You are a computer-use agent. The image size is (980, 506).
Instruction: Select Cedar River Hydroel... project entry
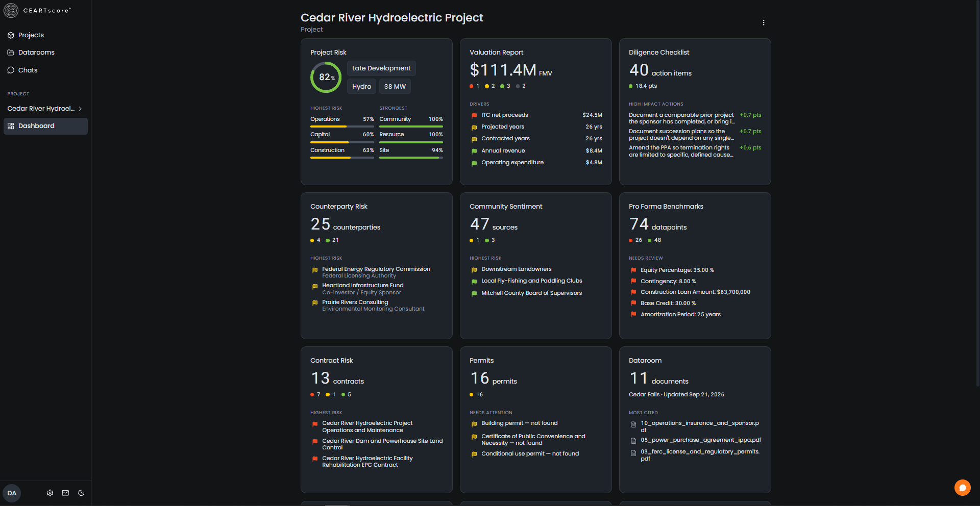coord(45,109)
